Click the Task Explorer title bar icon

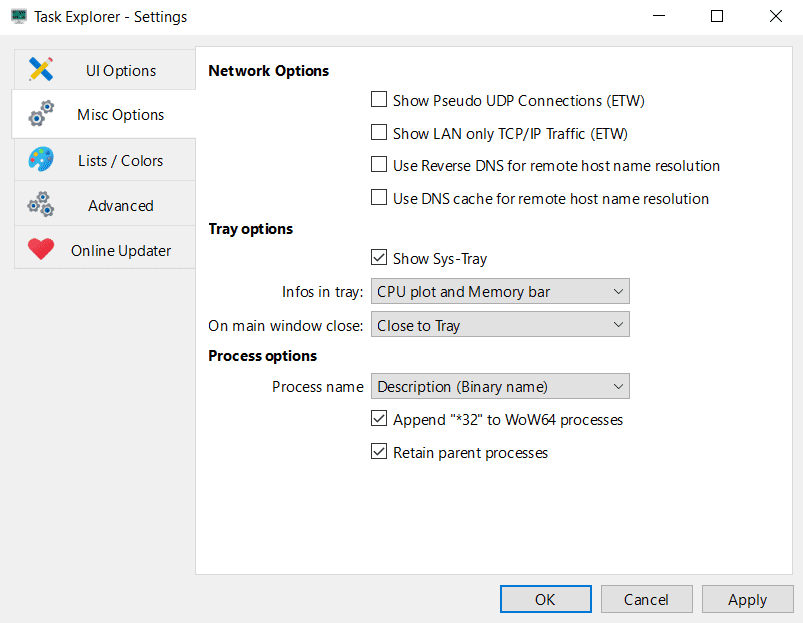17,17
